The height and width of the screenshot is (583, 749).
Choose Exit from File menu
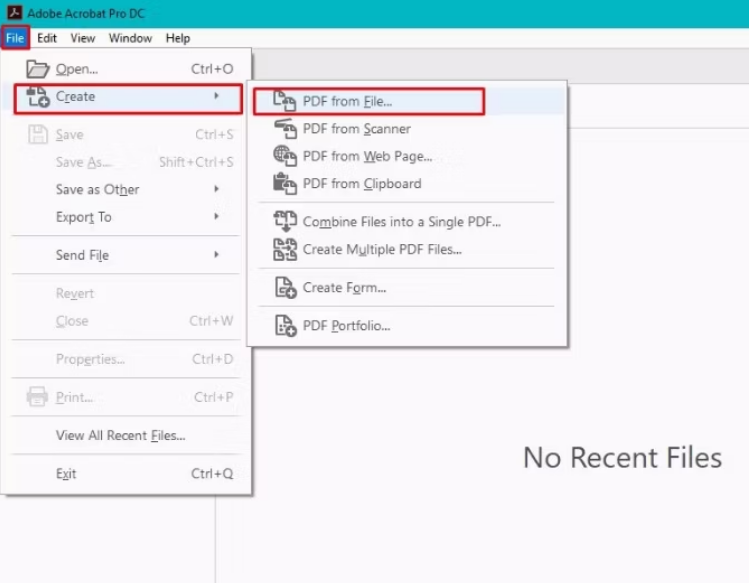click(x=126, y=474)
